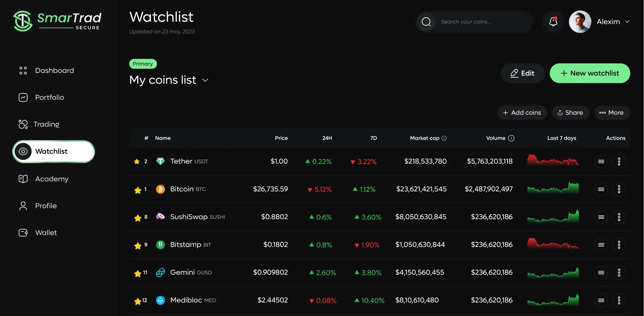
Task: Open the Academy section
Action: [x=44, y=179]
